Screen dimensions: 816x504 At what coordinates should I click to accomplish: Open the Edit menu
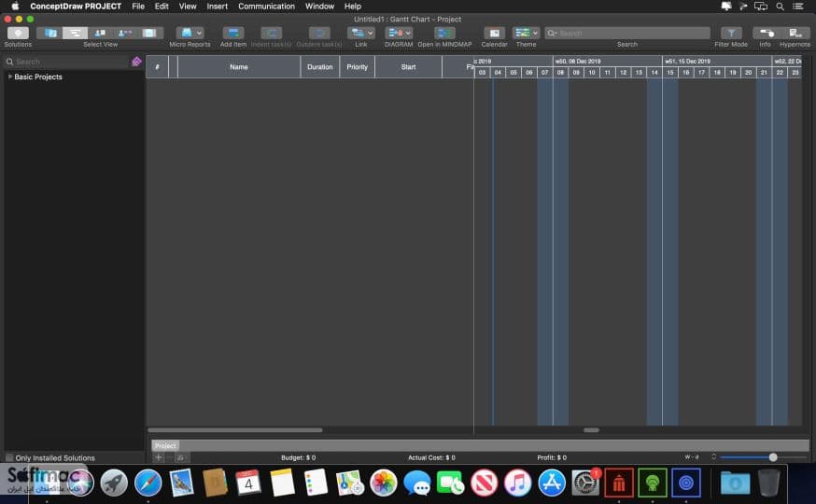click(x=162, y=7)
